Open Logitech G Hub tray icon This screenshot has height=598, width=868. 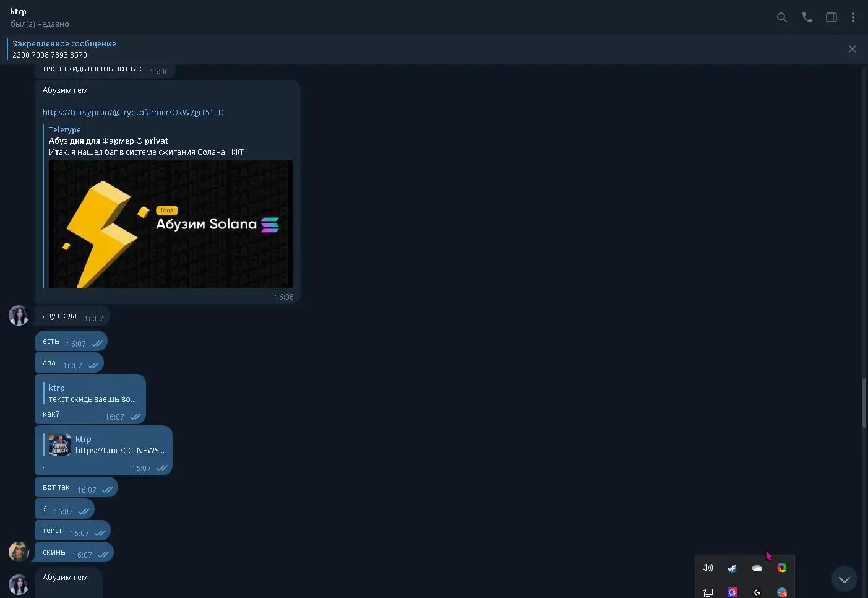[x=757, y=592]
